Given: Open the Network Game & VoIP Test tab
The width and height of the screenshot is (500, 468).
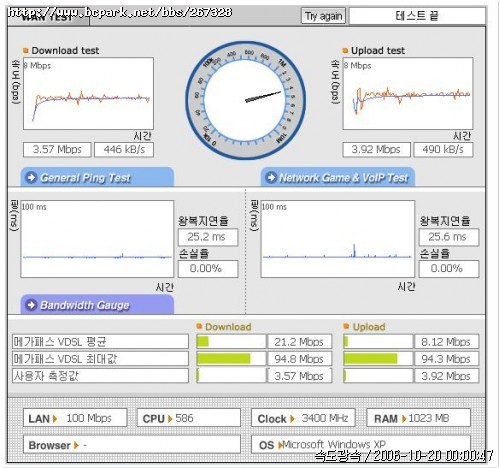Looking at the screenshot, I should point(338,177).
